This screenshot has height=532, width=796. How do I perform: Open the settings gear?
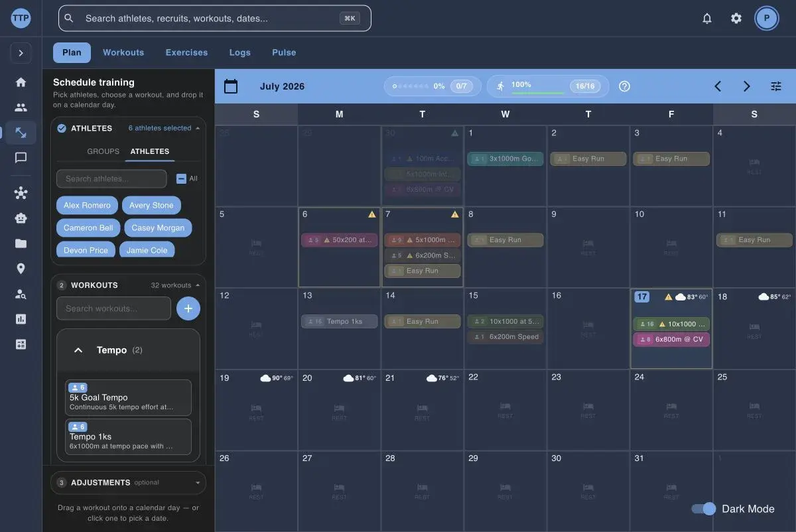coord(736,19)
